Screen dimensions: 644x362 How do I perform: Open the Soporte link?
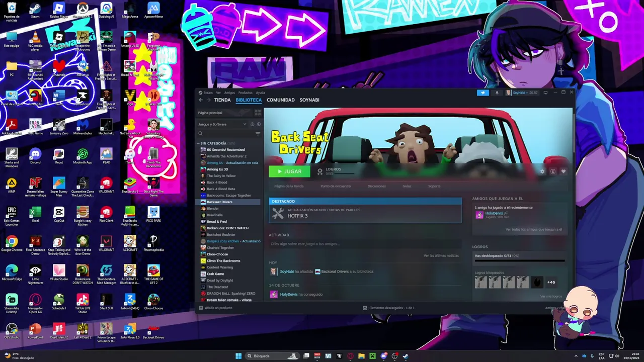(434, 186)
